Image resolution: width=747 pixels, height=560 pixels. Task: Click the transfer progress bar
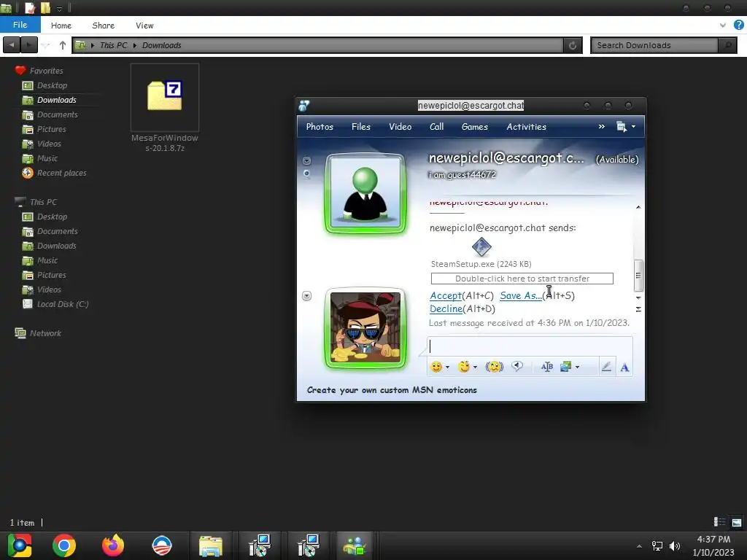pos(522,279)
